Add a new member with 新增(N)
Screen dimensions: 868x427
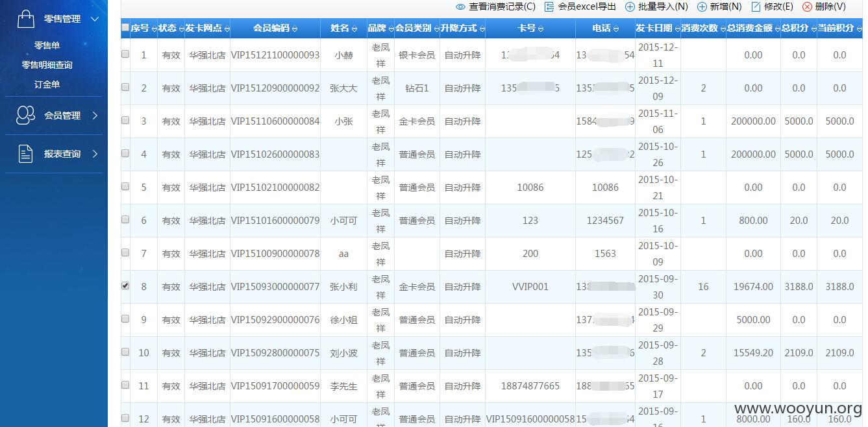click(726, 6)
